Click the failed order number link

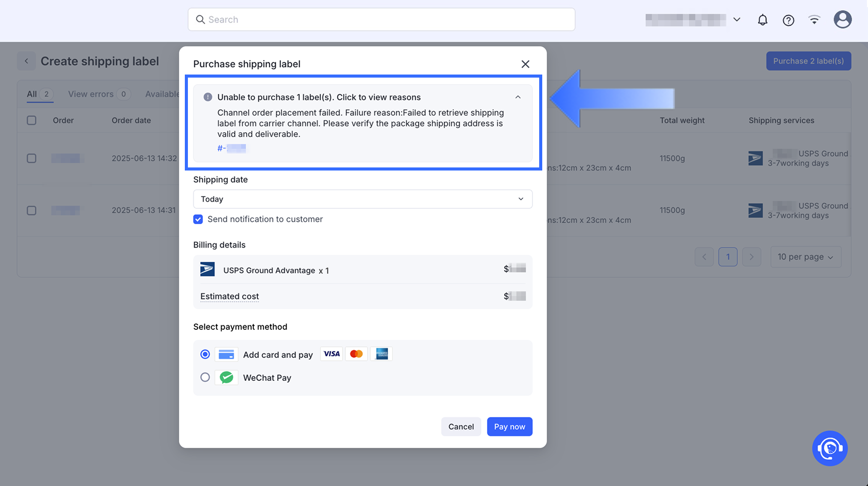pyautogui.click(x=232, y=148)
